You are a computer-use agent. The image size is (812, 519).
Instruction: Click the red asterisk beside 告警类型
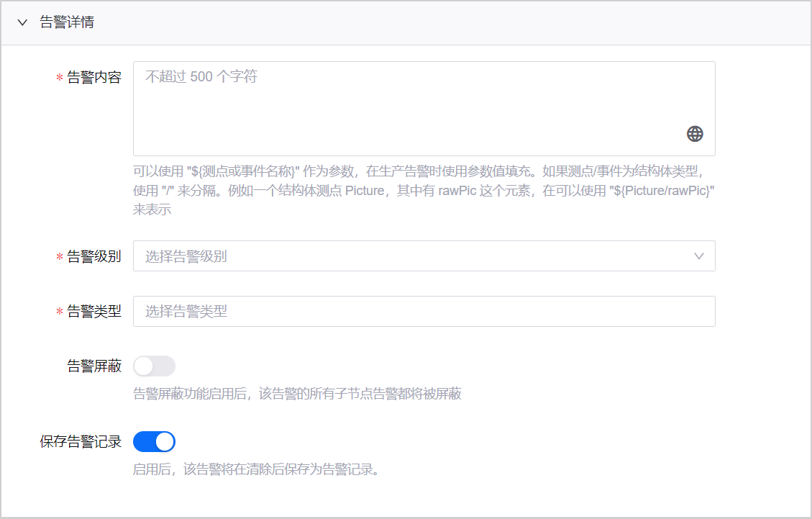[60, 312]
